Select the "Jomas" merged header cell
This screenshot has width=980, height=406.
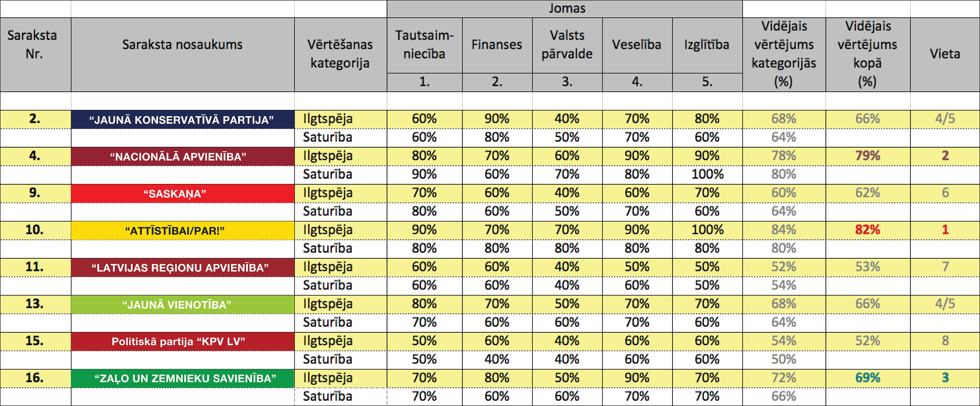click(x=565, y=9)
